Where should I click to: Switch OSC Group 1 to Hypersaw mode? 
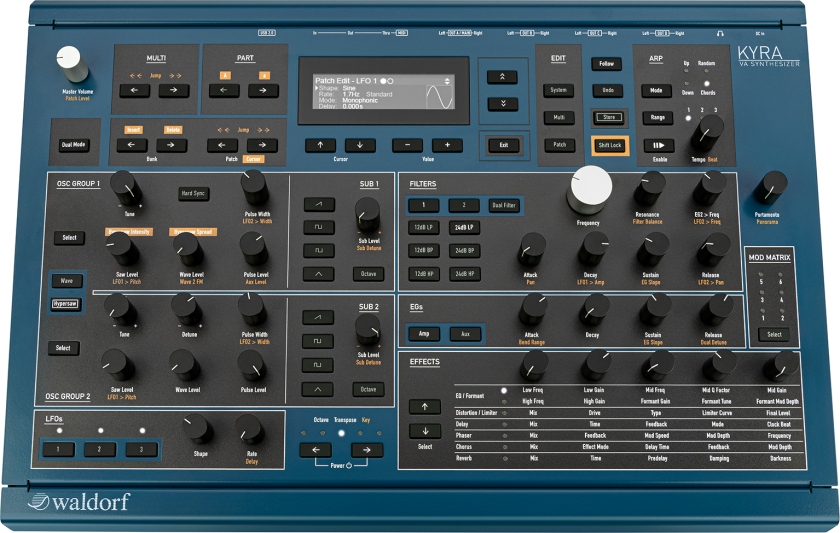[65, 304]
